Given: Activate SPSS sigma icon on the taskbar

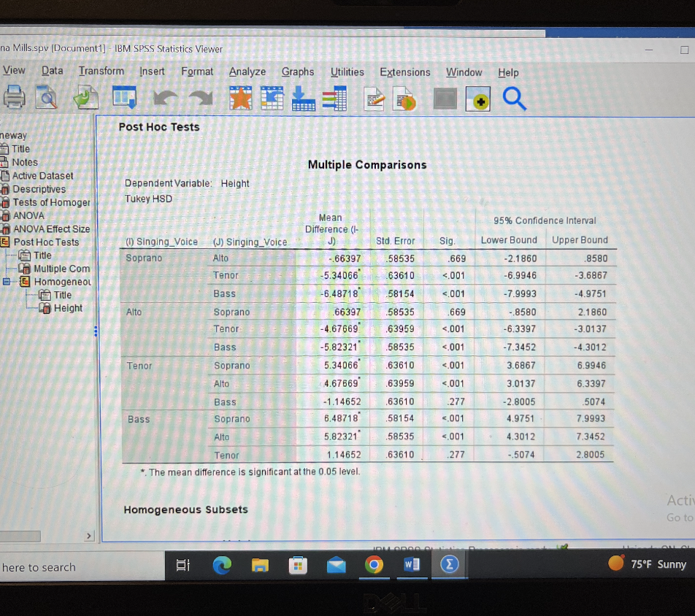Looking at the screenshot, I should coord(449,564).
